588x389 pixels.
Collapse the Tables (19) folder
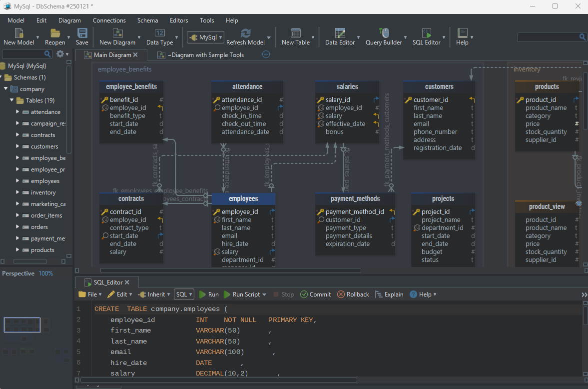pos(11,100)
